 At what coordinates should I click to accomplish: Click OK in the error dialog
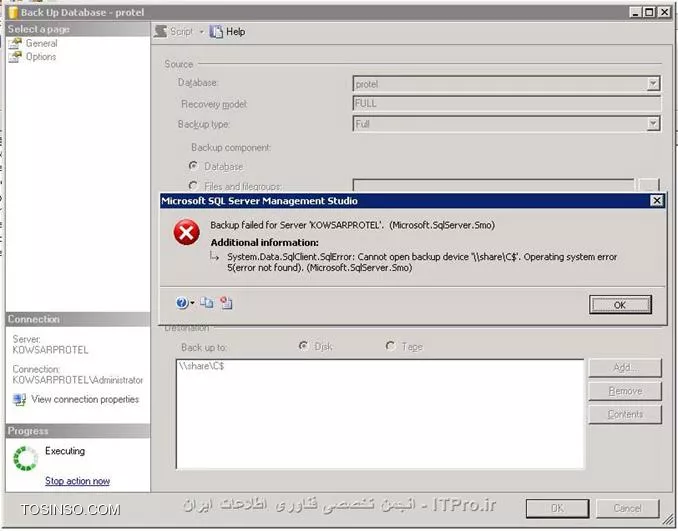click(x=620, y=305)
